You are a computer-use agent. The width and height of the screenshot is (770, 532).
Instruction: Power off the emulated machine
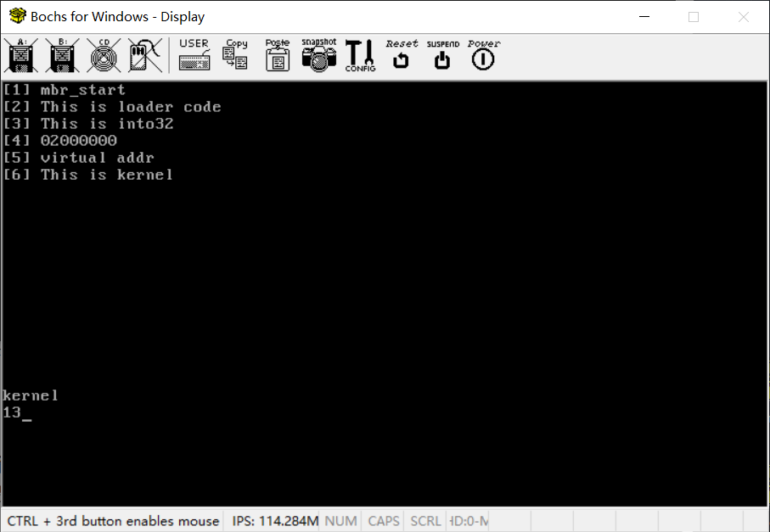484,55
